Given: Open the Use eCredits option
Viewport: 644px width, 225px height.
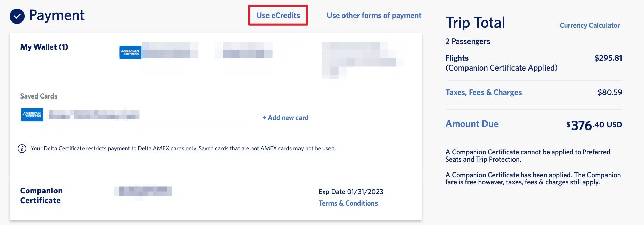Looking at the screenshot, I should coord(278,15).
